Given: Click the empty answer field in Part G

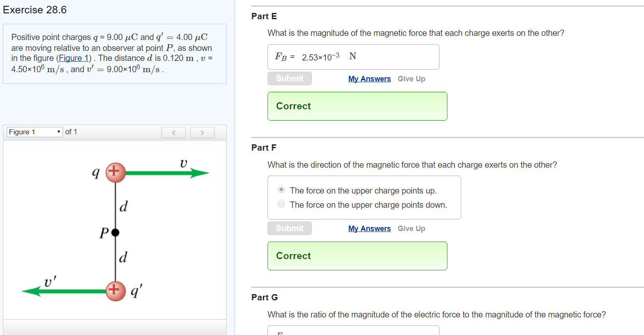Looking at the screenshot, I should 353,332.
